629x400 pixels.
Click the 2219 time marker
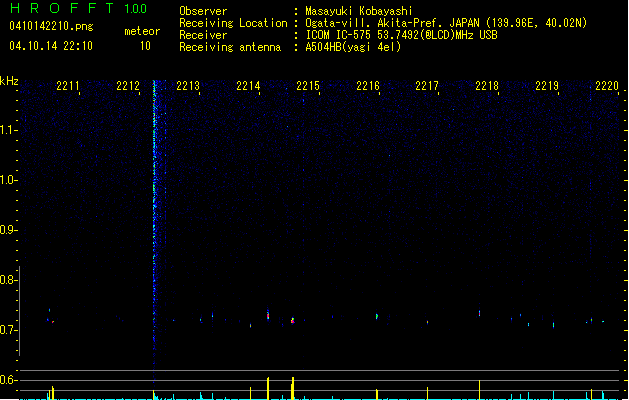(x=547, y=86)
